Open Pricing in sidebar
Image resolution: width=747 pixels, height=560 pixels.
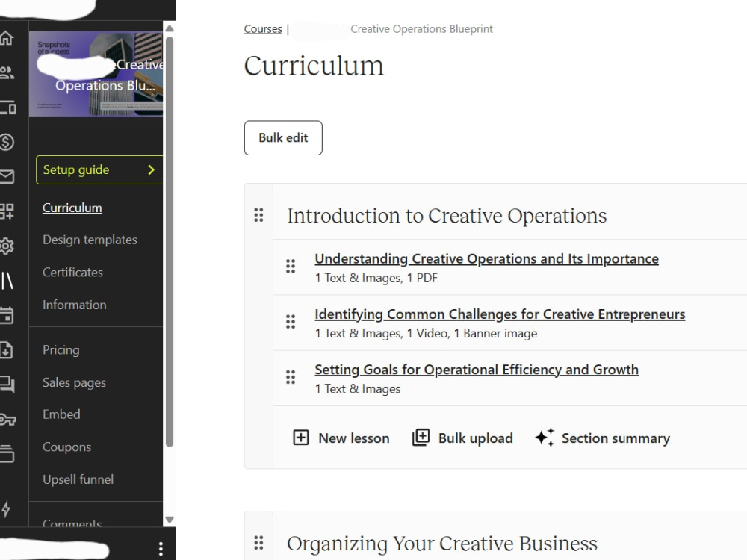pyautogui.click(x=61, y=350)
